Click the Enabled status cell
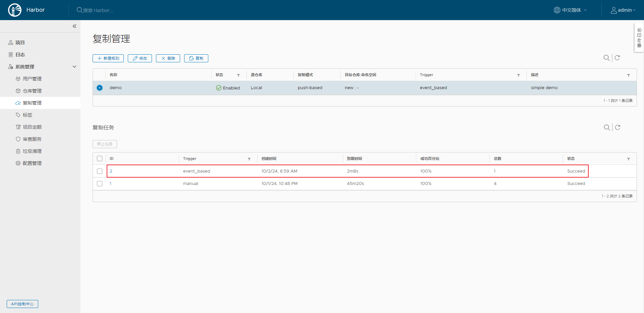Viewport: 644px width, 313px height. coord(228,88)
